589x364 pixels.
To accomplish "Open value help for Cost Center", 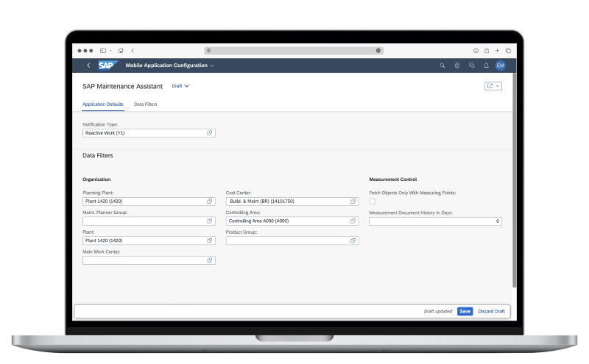I will (353, 201).
